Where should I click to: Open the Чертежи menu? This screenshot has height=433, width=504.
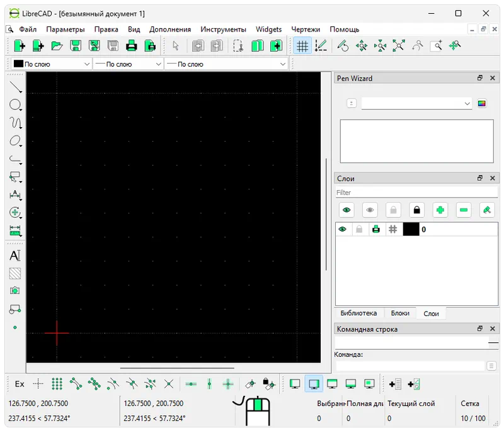tap(306, 29)
